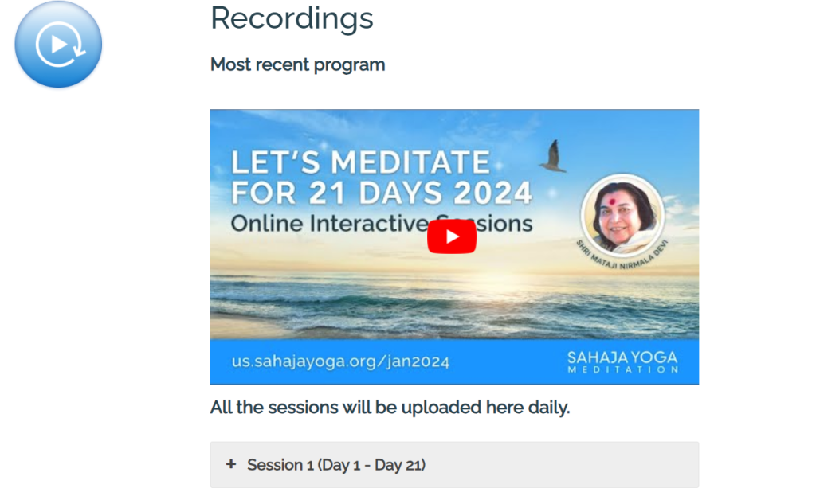Open the Session 1 (Day 1 - Day 21) label
Viewport: 816px width, 504px height.
[x=336, y=465]
